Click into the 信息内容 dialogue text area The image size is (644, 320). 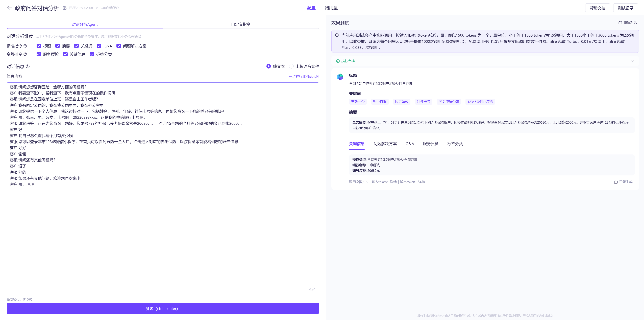162,225
